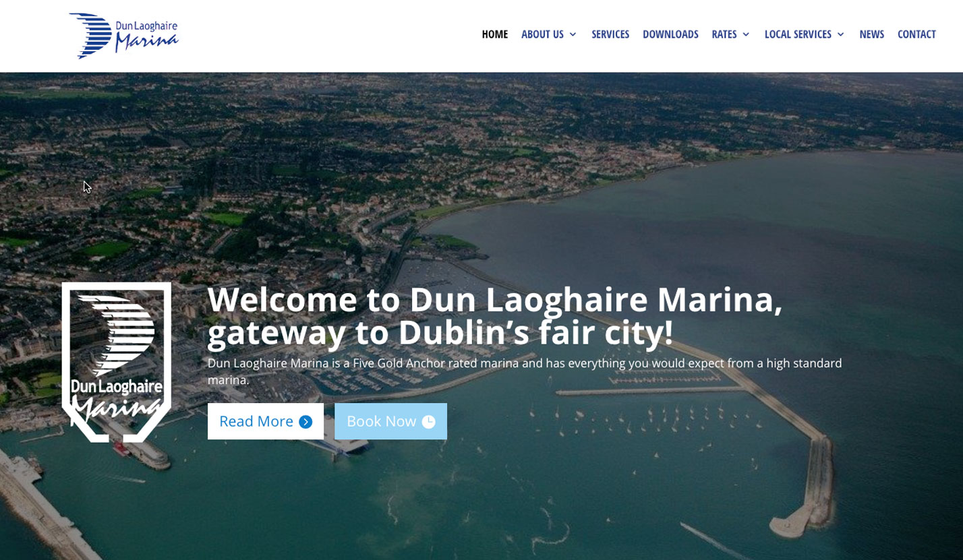963x560 pixels.
Task: Click the Welcome to Dun Laoghaire Marina heading
Action: pyautogui.click(x=495, y=316)
